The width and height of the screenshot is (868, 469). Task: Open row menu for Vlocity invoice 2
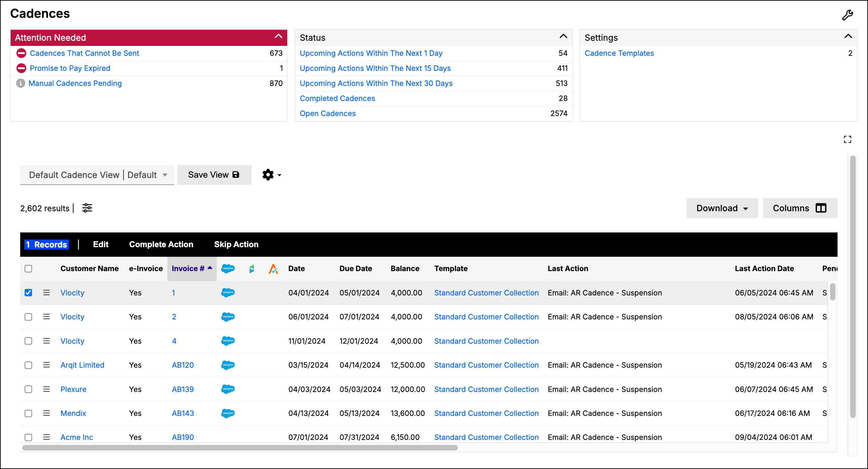tap(47, 317)
